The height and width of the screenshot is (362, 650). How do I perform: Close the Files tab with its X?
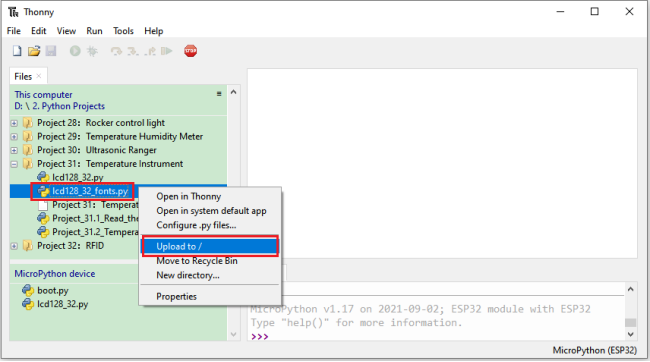[39, 76]
